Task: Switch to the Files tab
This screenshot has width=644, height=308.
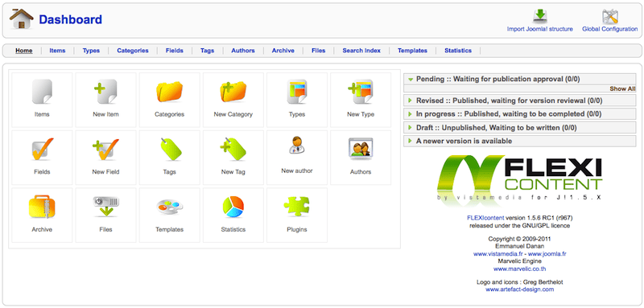Action: [318, 51]
